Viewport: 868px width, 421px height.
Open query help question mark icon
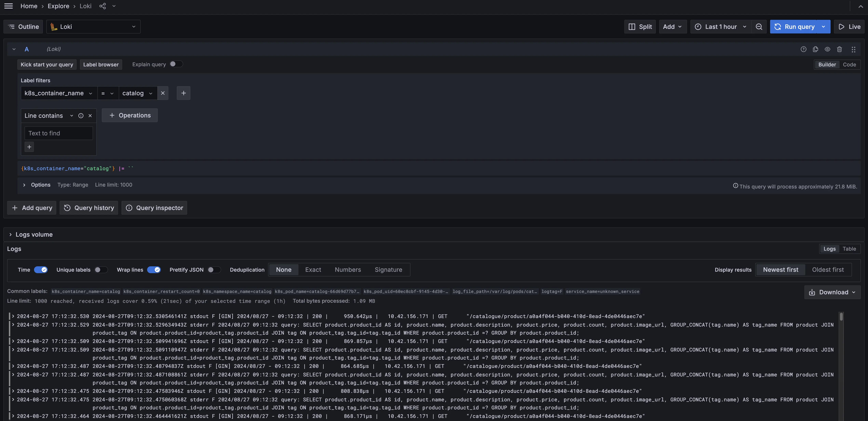tap(803, 49)
